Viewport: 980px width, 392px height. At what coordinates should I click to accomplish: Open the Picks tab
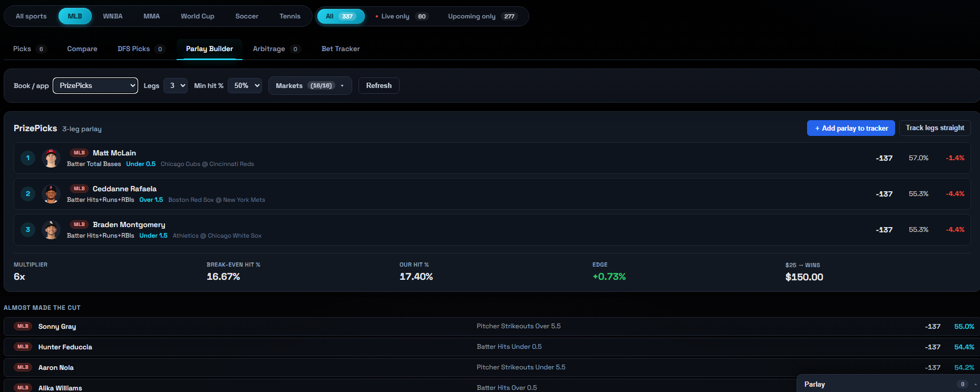(30, 49)
